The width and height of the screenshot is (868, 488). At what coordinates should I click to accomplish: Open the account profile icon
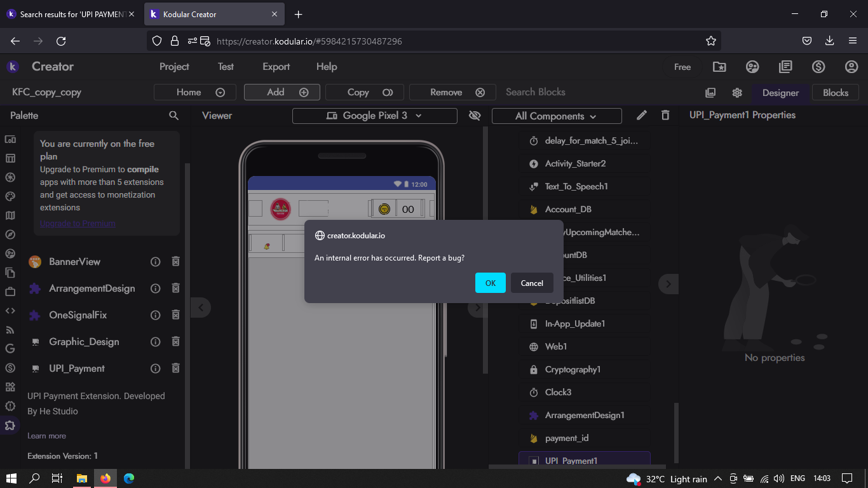point(851,67)
